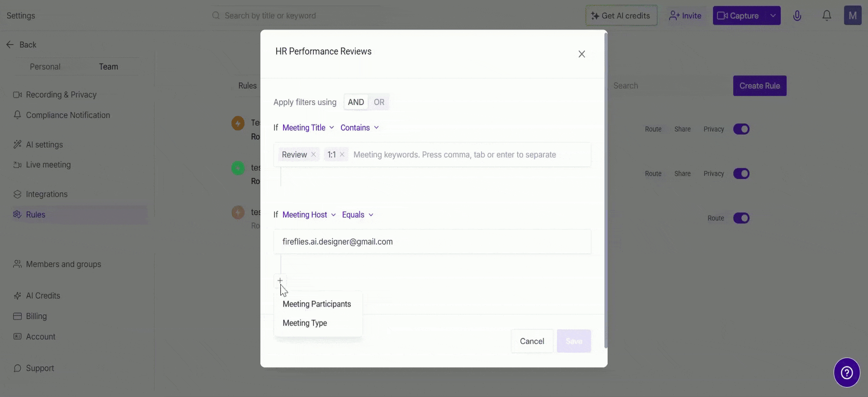
Task: Open AI settings in sidebar
Action: tap(38, 145)
